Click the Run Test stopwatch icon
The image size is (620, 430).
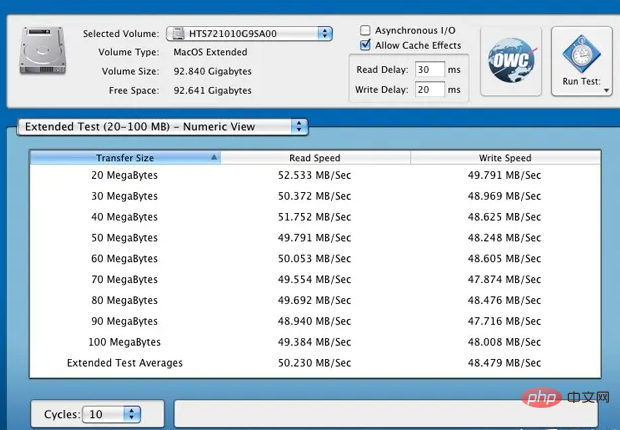[x=581, y=52]
